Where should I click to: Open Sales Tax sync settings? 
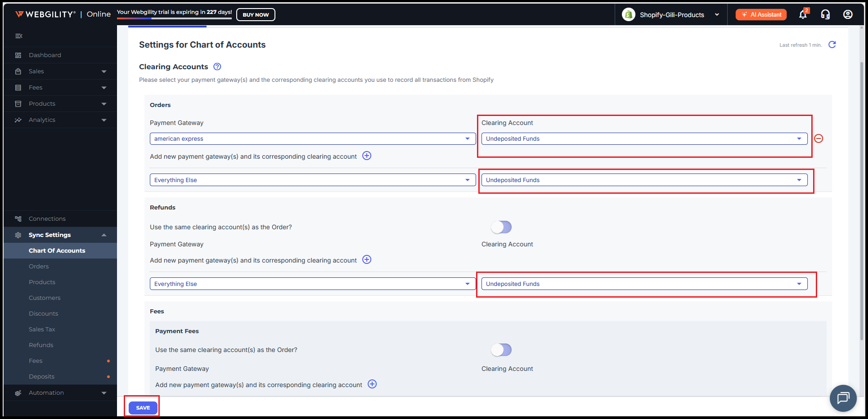42,330
